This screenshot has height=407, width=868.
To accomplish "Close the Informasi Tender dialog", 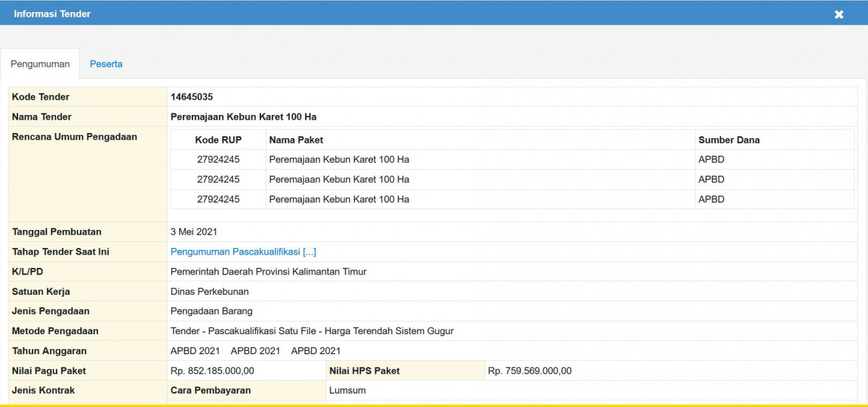I will click(x=839, y=14).
